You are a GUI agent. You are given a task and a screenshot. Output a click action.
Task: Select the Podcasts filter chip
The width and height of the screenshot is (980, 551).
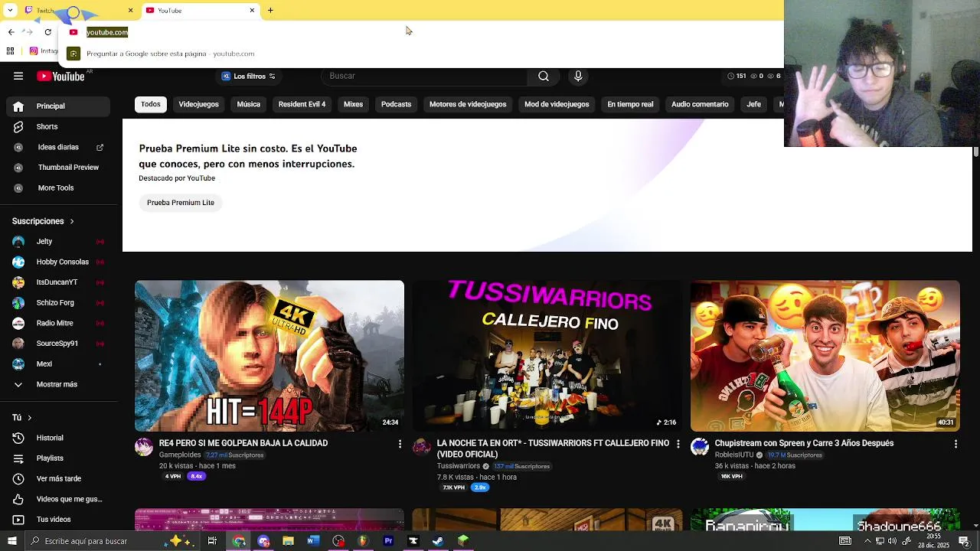point(396,104)
